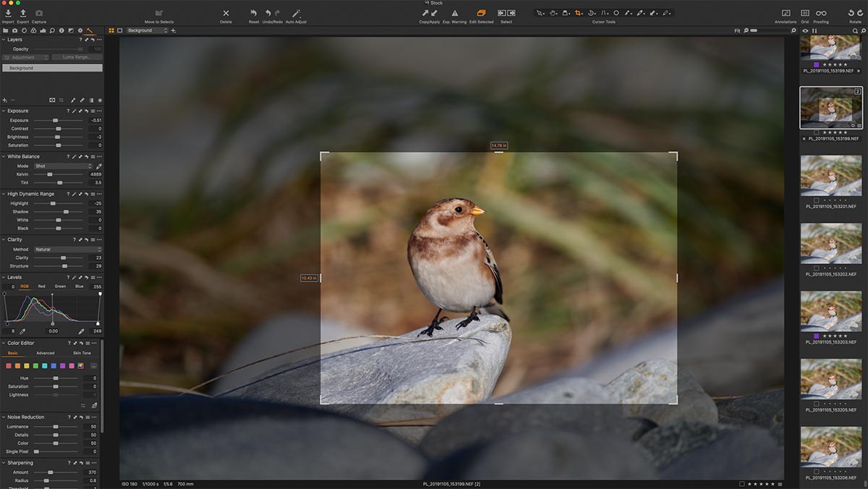Click the Reset adjustments icon
868x489 pixels.
coord(253,13)
